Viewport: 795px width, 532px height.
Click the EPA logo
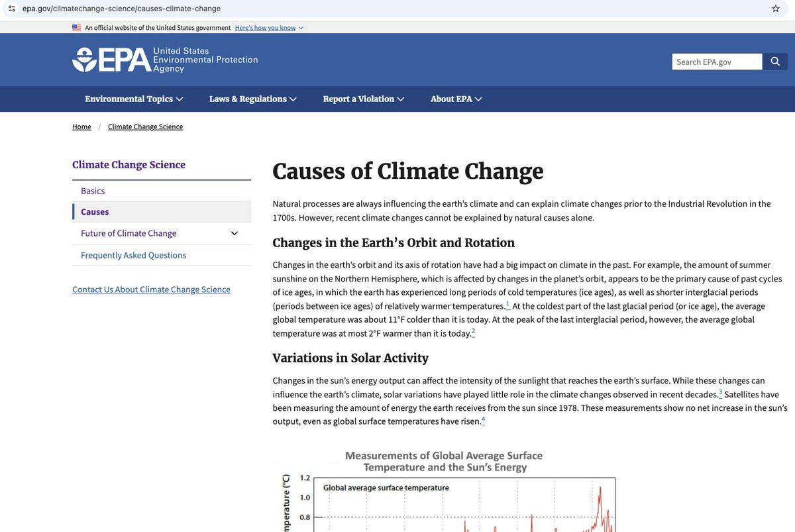(x=165, y=60)
